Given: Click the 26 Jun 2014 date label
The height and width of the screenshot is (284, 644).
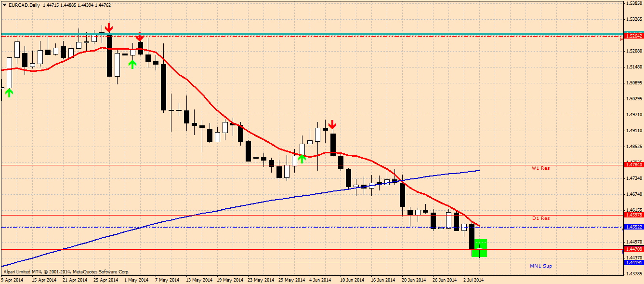Looking at the screenshot, I should pos(445,280).
